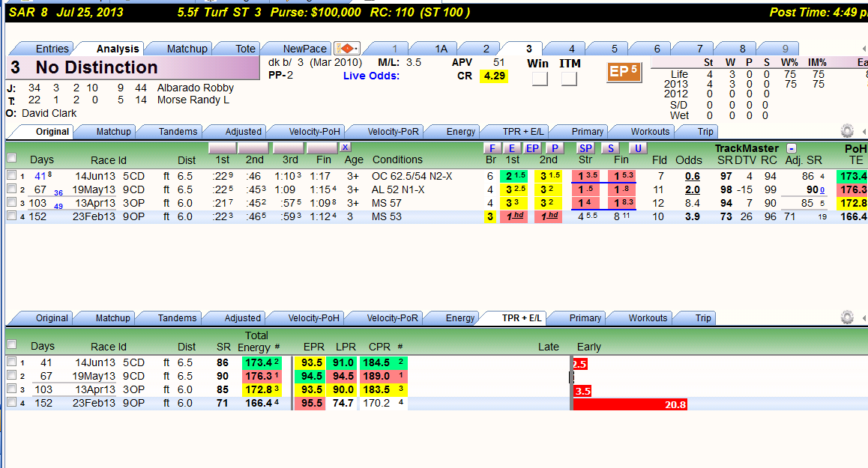Image resolution: width=868 pixels, height=468 pixels.
Task: Select horse tab 1A
Action: pyautogui.click(x=441, y=49)
